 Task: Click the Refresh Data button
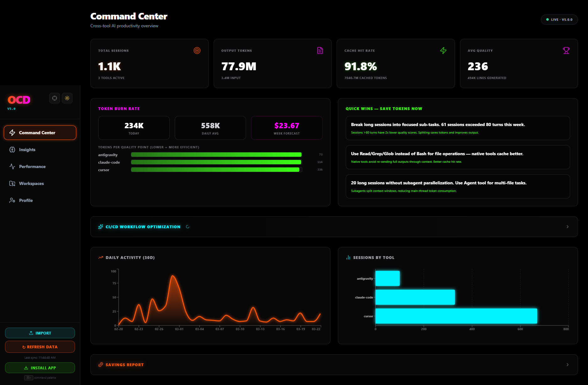40,347
